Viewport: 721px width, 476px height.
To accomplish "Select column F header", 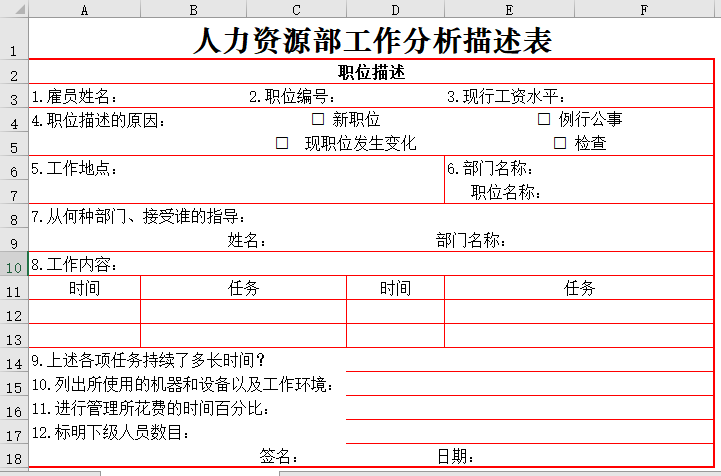I will point(644,9).
